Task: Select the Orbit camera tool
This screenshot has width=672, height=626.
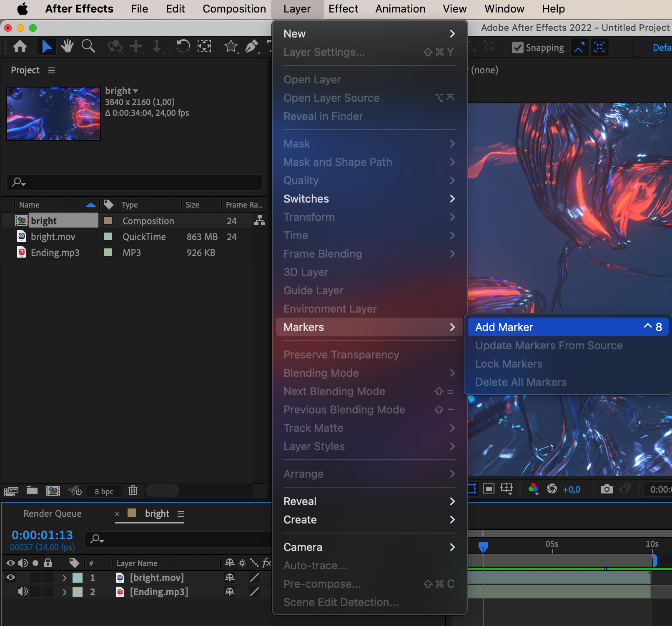Action: pos(115,46)
